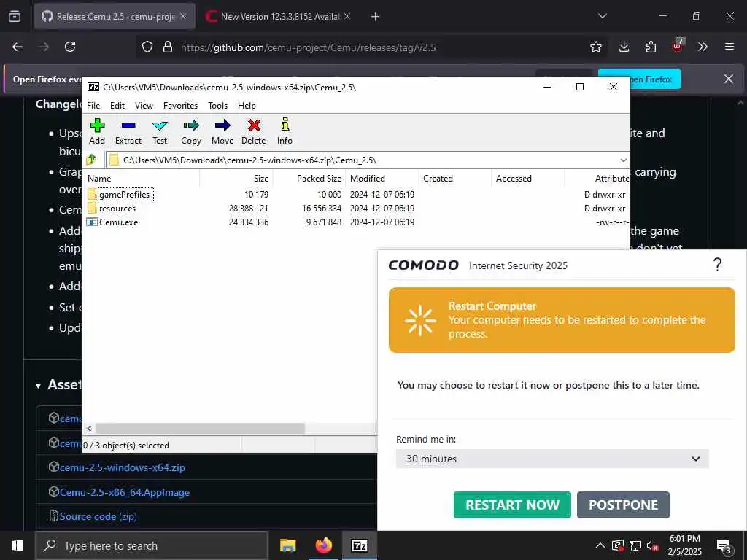Open Comodo help question mark icon
Viewport: 747px width, 560px height.
click(718, 264)
